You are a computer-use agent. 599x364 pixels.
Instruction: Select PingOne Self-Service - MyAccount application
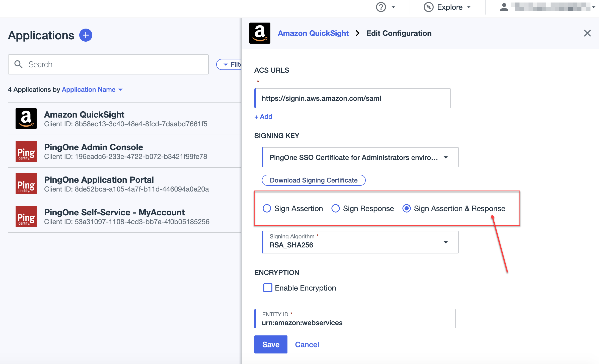pyautogui.click(x=114, y=213)
